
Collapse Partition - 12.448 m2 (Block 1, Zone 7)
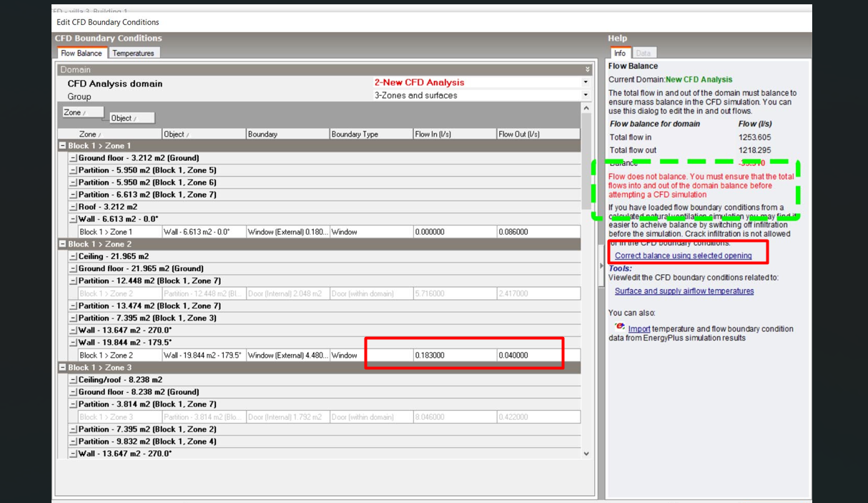73,281
